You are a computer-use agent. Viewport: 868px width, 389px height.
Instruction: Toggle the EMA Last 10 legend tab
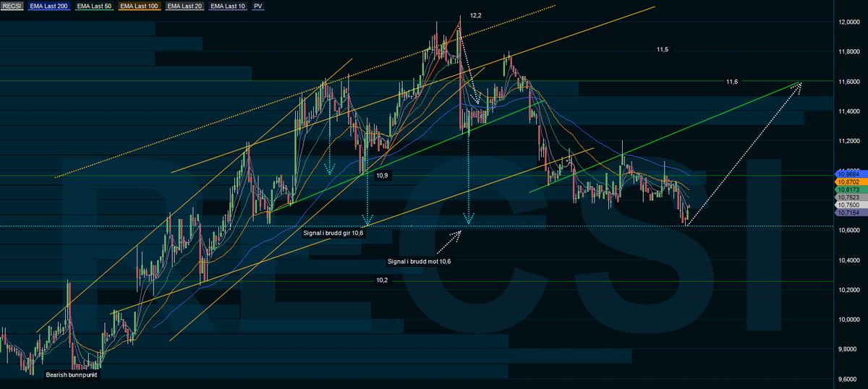pyautogui.click(x=229, y=6)
